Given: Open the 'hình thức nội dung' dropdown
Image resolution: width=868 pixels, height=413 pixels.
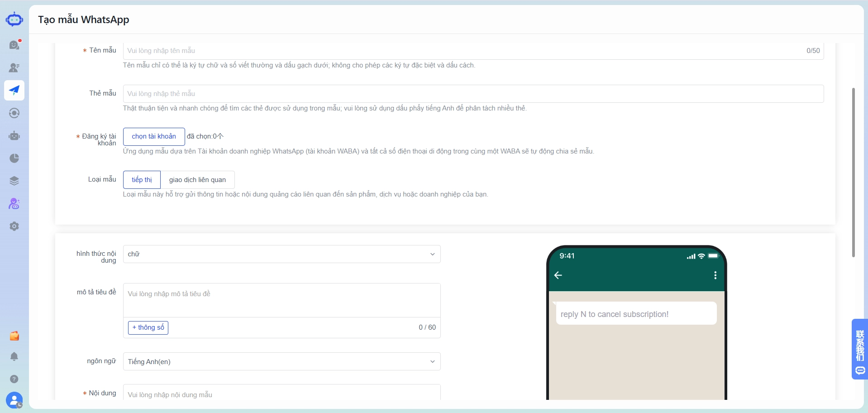Looking at the screenshot, I should pyautogui.click(x=281, y=254).
